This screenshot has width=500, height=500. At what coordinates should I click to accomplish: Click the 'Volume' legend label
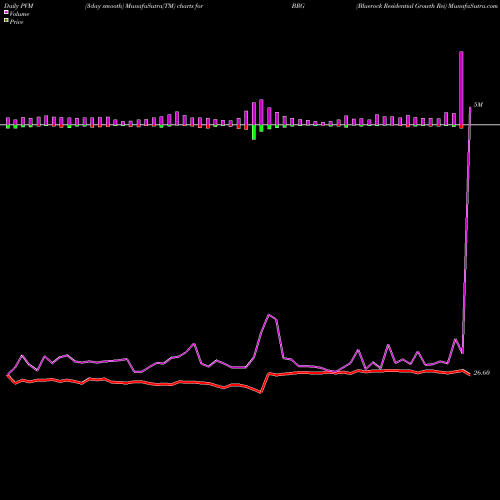[19, 14]
